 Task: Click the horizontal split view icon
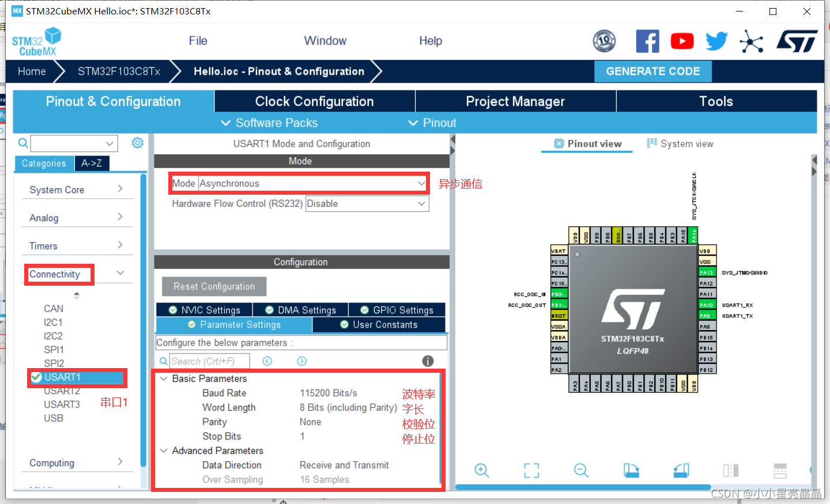[780, 471]
